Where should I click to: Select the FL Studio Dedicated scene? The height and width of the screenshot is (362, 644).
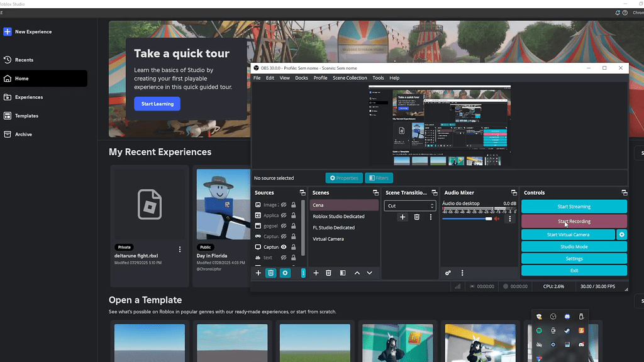333,228
